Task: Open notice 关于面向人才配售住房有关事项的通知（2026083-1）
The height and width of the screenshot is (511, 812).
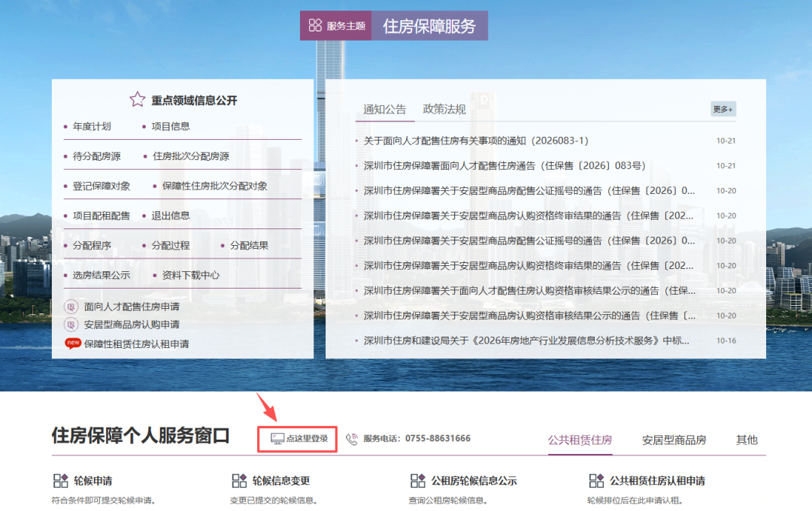Action: point(476,141)
